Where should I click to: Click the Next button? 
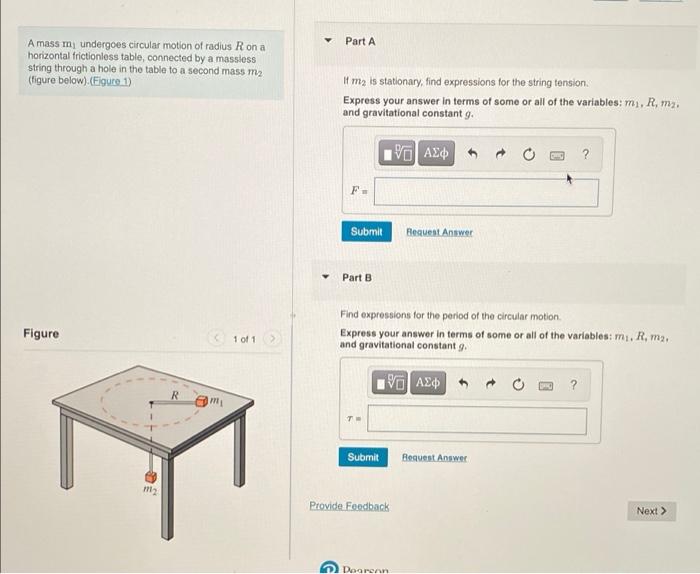point(651,511)
